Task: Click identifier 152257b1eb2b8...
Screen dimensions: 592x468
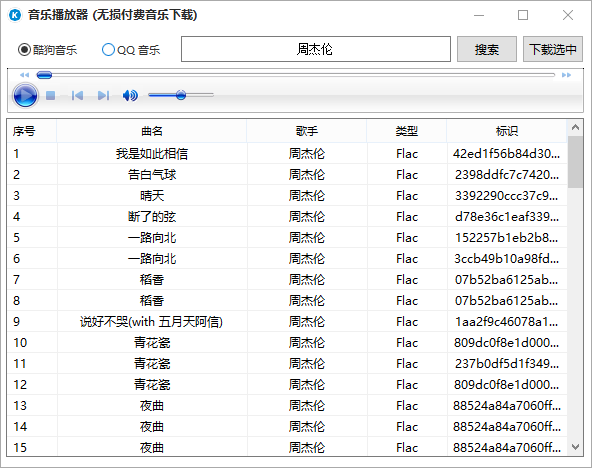Action: pyautogui.click(x=507, y=238)
